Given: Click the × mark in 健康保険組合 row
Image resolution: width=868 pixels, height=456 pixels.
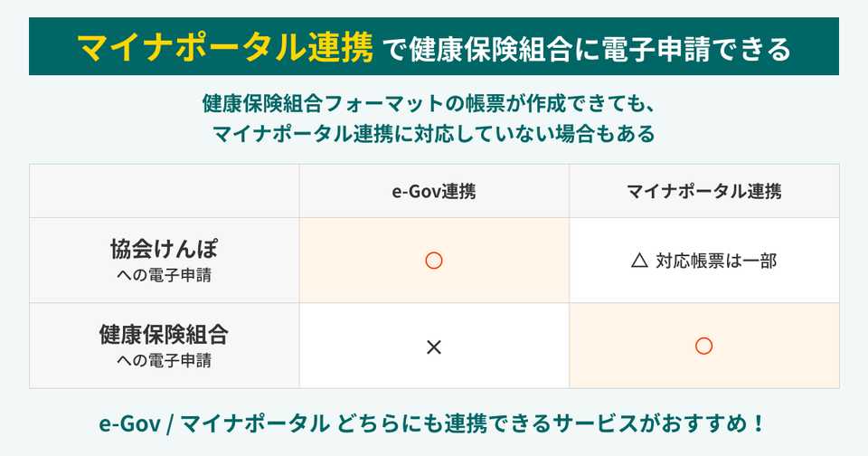Looking at the screenshot, I should coord(434,347).
